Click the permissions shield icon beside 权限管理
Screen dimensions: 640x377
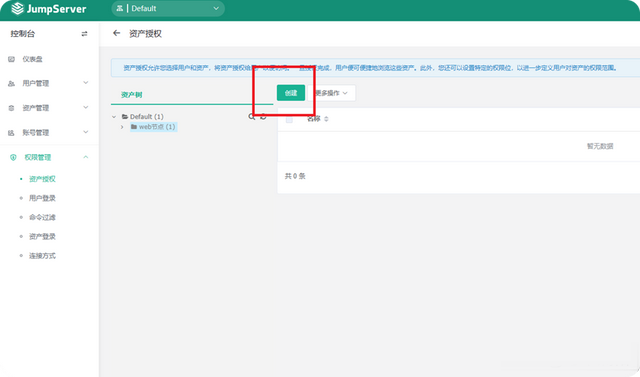coord(13,157)
